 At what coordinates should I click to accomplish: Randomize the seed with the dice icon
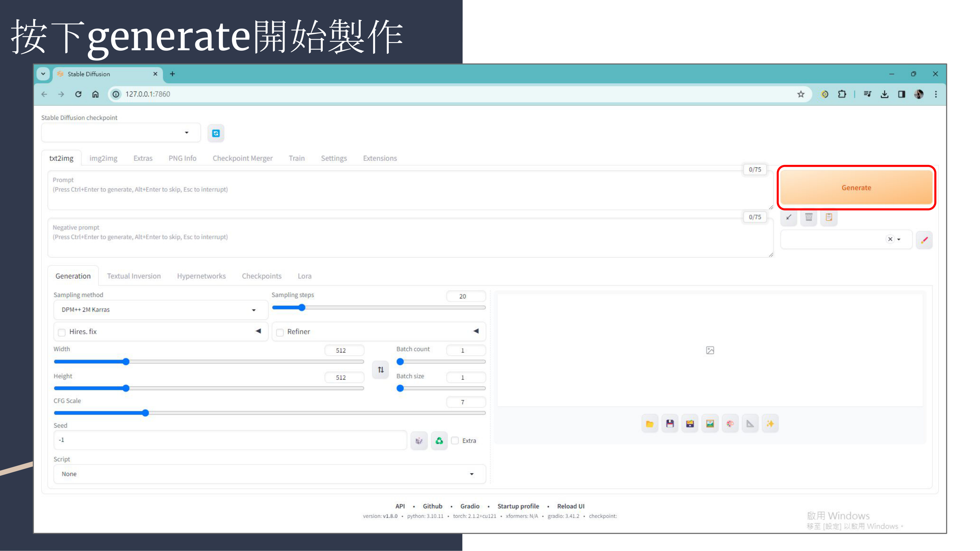coord(419,441)
